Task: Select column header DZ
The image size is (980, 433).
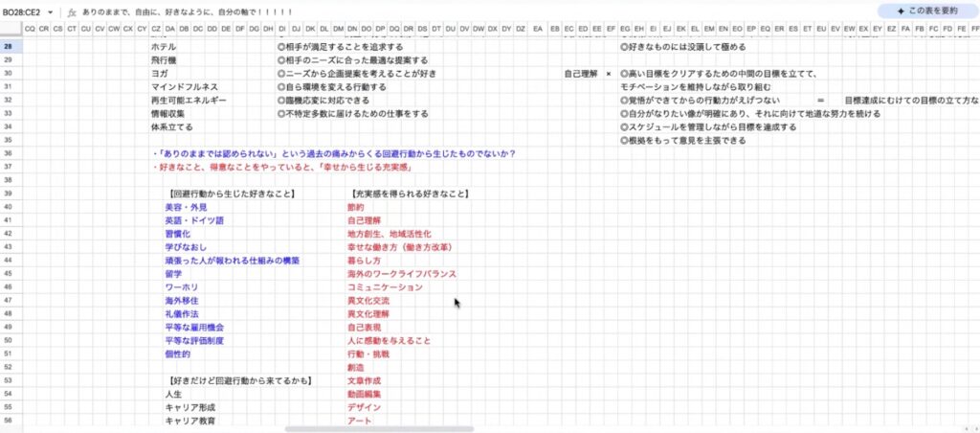Action: [522, 29]
